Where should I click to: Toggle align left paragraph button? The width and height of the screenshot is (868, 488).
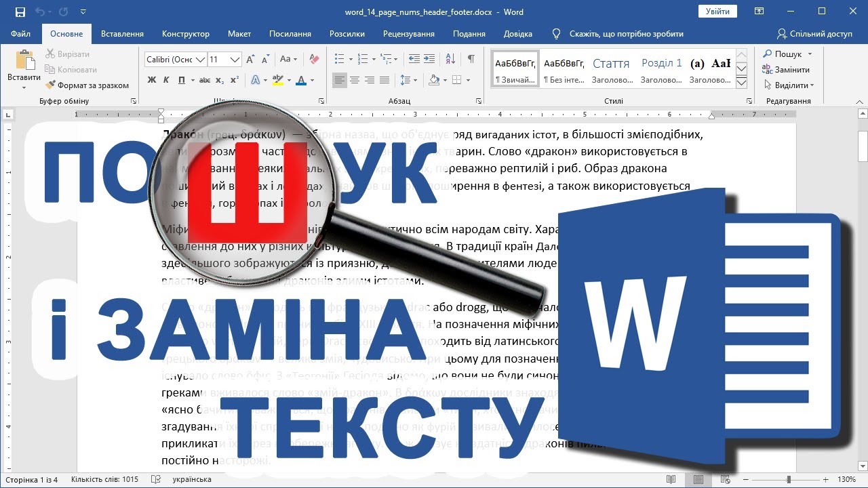(x=340, y=80)
